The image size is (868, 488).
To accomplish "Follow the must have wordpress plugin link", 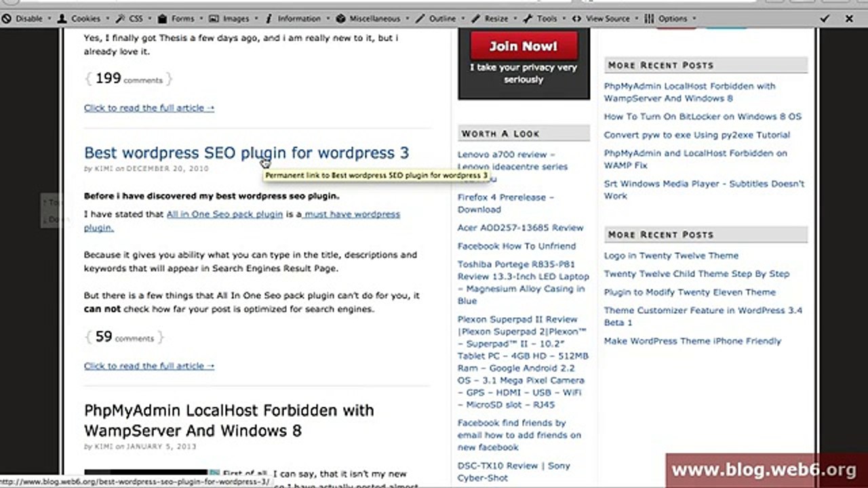I will point(242,221).
